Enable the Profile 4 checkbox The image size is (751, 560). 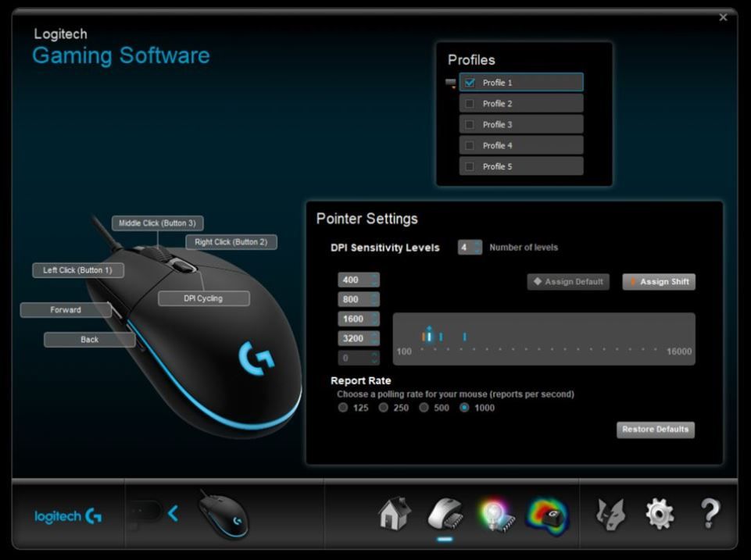pos(470,145)
